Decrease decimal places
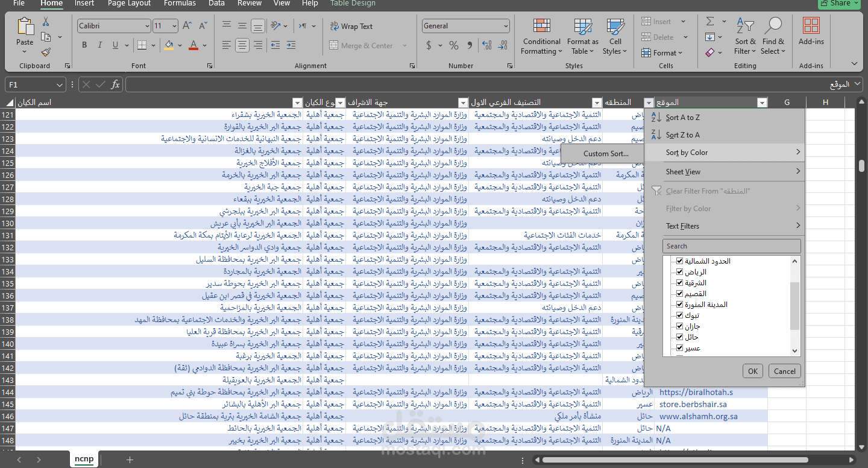Image resolution: width=868 pixels, height=468 pixels. coord(503,45)
